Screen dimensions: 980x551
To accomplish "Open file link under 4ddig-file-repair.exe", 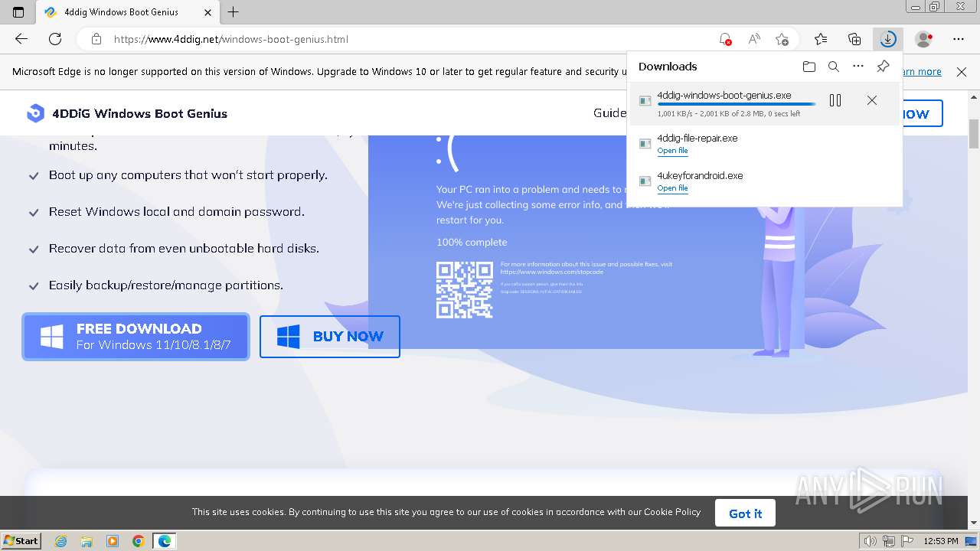I will [x=673, y=151].
